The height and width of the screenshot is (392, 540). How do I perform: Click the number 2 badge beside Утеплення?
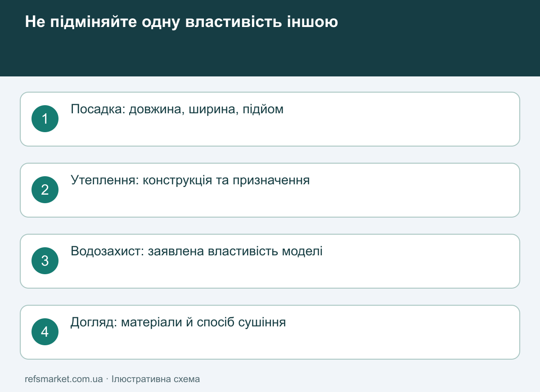click(x=45, y=190)
